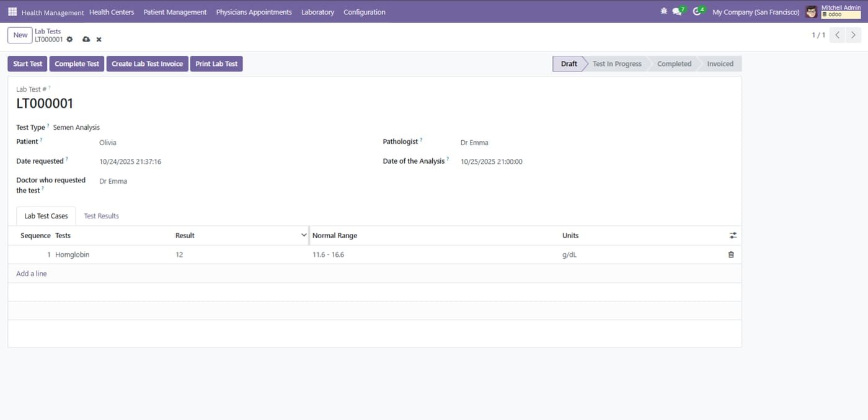Click the Print Lab Test button
Image resolution: width=868 pixels, height=420 pixels.
click(x=216, y=64)
